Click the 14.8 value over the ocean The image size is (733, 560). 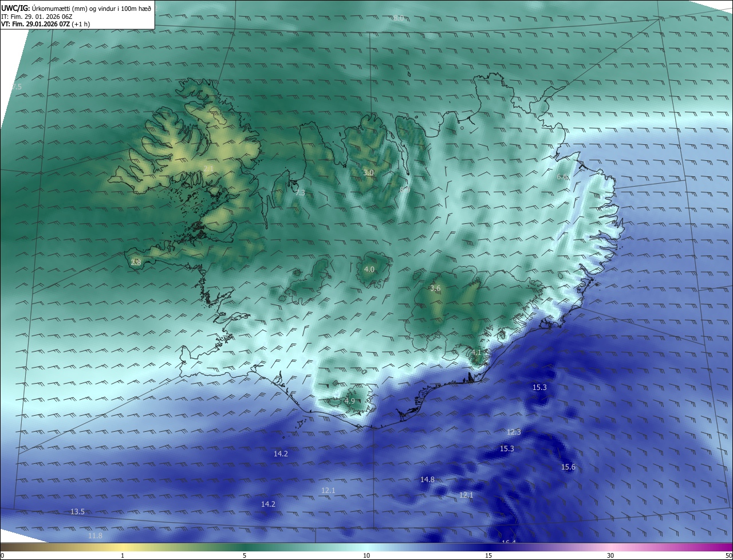tap(427, 479)
